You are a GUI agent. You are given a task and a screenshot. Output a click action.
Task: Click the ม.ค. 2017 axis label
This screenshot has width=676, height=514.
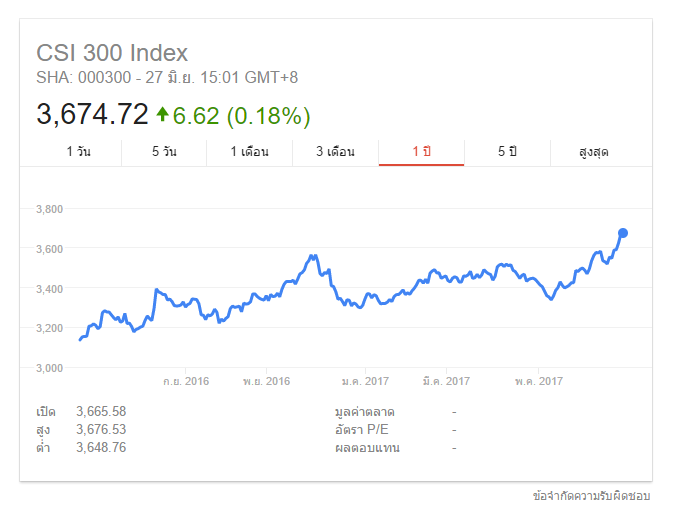(x=365, y=381)
